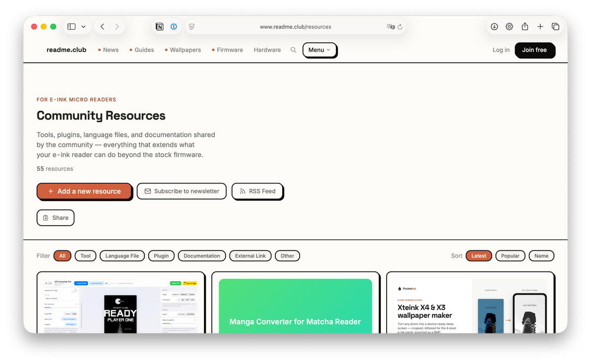
Task: Open the Notion web clipper extension
Action: [160, 27]
